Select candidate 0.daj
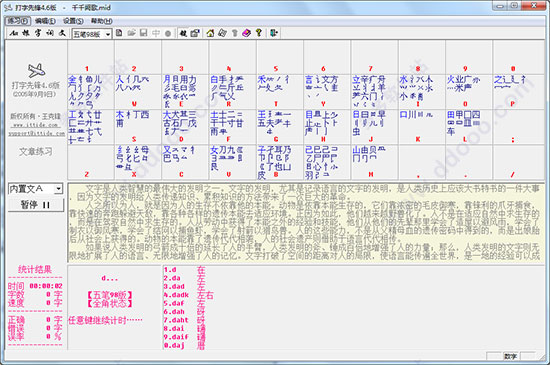This screenshot has width=550, height=365. click(x=185, y=345)
